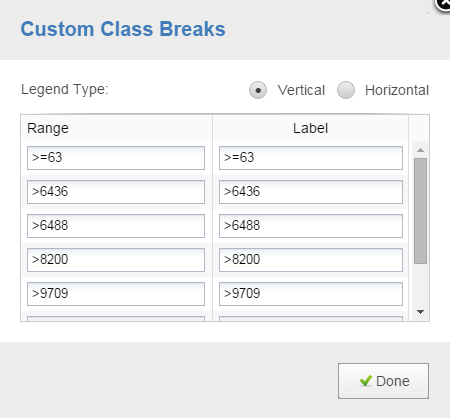This screenshot has height=418, width=450.
Task: Click the Done button
Action: [383, 381]
